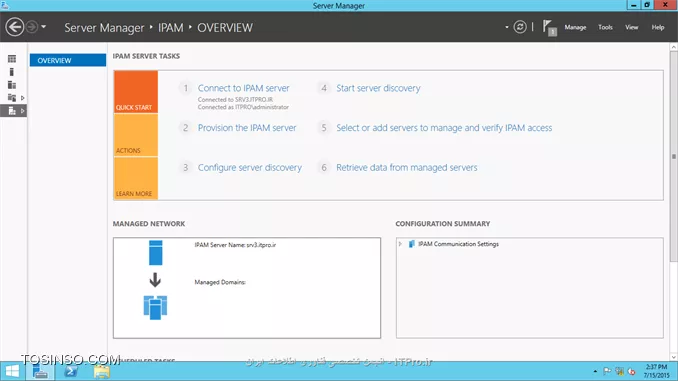Select IPAM Communication Settings item

coord(458,244)
